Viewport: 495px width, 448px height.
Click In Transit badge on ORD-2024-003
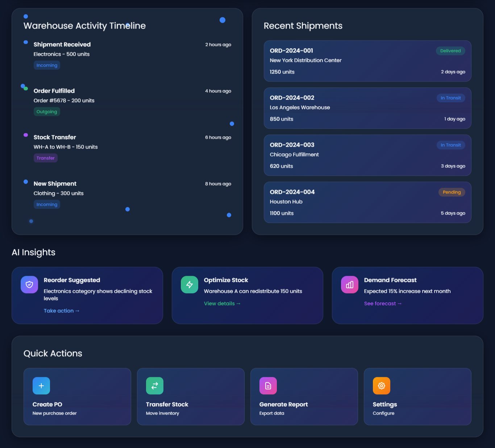pos(451,145)
